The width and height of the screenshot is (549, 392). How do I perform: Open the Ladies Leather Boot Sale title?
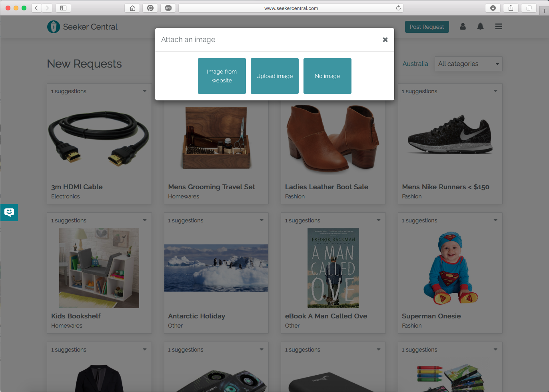point(327,187)
